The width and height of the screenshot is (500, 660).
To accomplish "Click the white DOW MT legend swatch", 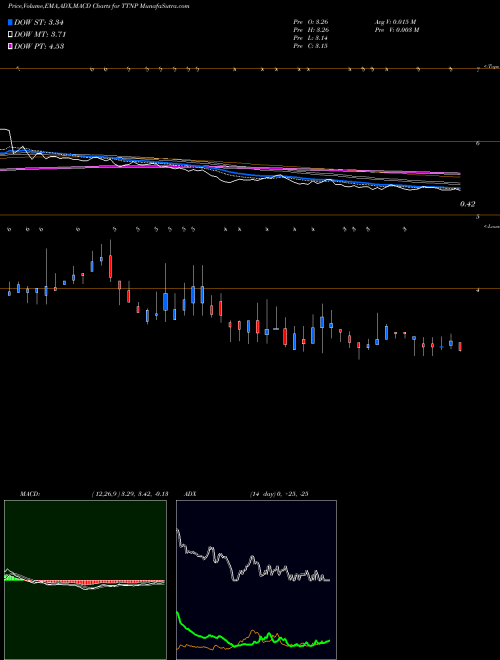I will click(x=10, y=34).
